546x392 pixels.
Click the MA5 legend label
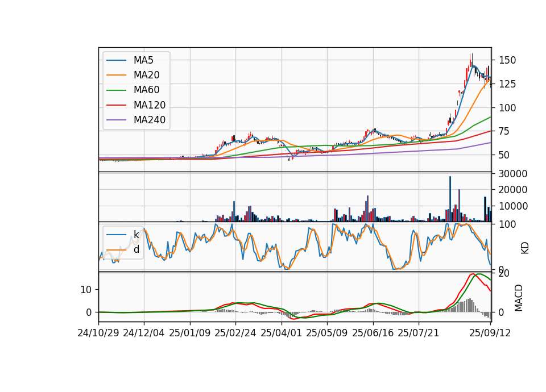(x=143, y=60)
